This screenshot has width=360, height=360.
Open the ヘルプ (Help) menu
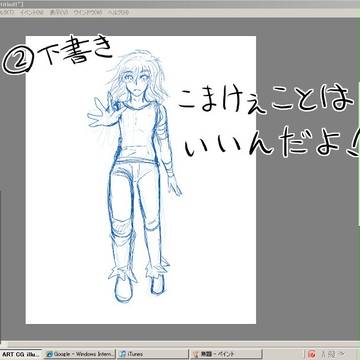tap(118, 13)
